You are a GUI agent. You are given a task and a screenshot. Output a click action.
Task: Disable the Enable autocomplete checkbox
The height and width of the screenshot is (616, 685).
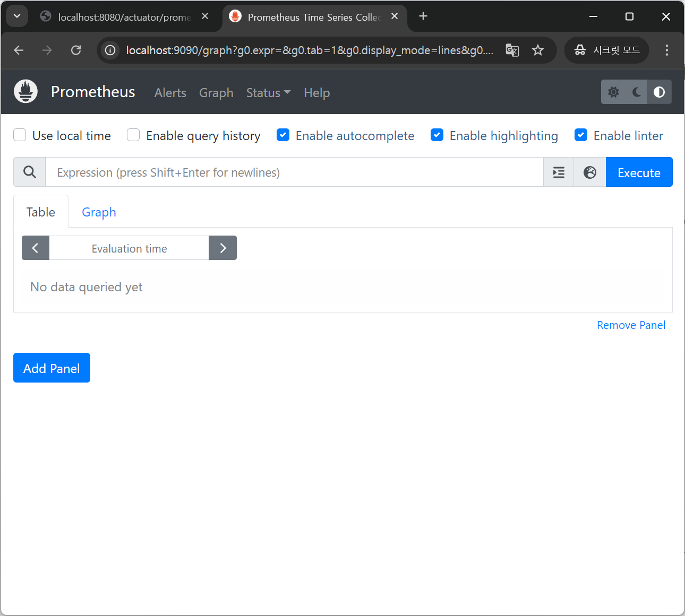tap(283, 135)
